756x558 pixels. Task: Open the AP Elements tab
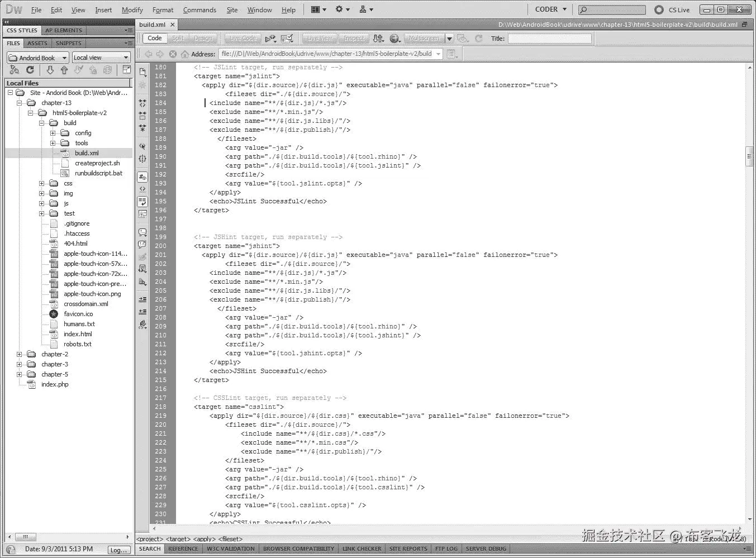[64, 30]
